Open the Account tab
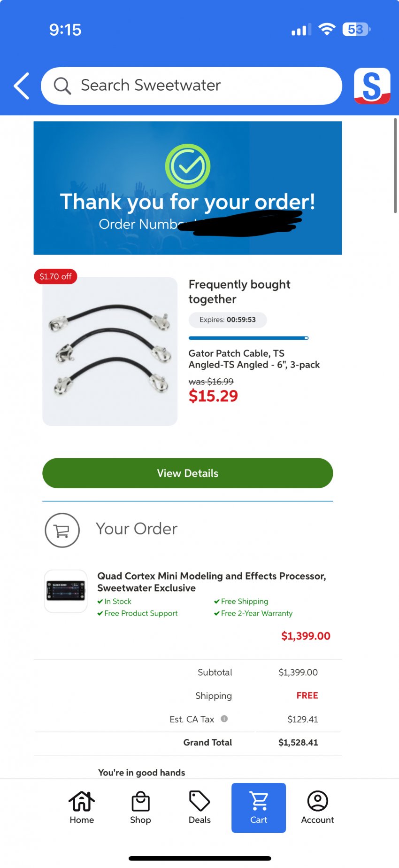This screenshot has width=399, height=868. pos(317,808)
